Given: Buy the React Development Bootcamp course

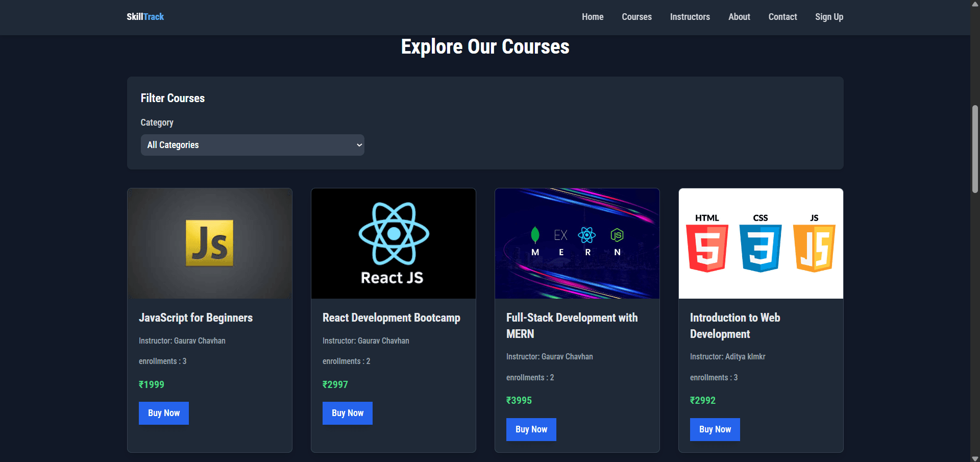Looking at the screenshot, I should [x=348, y=413].
